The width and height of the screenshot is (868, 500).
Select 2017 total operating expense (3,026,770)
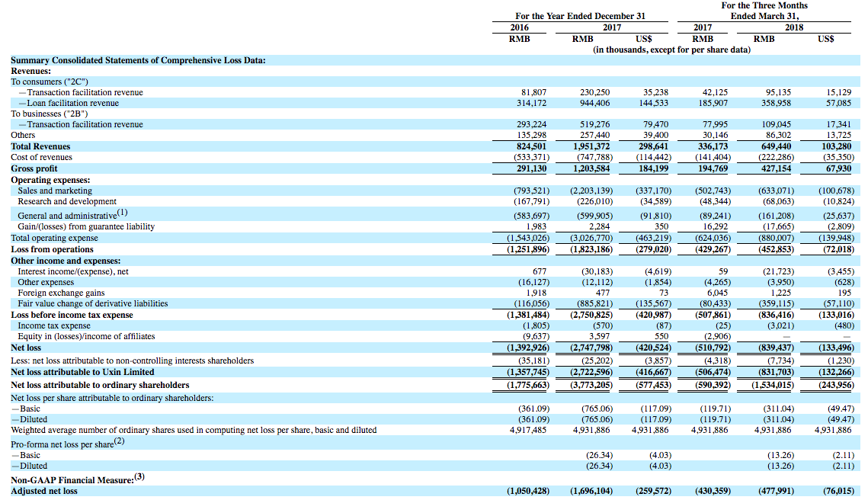[591, 238]
